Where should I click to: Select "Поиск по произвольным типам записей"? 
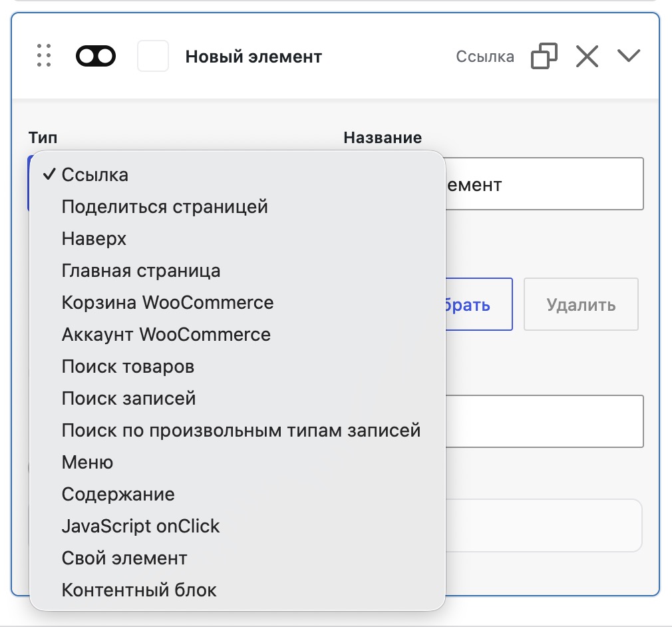tap(238, 430)
